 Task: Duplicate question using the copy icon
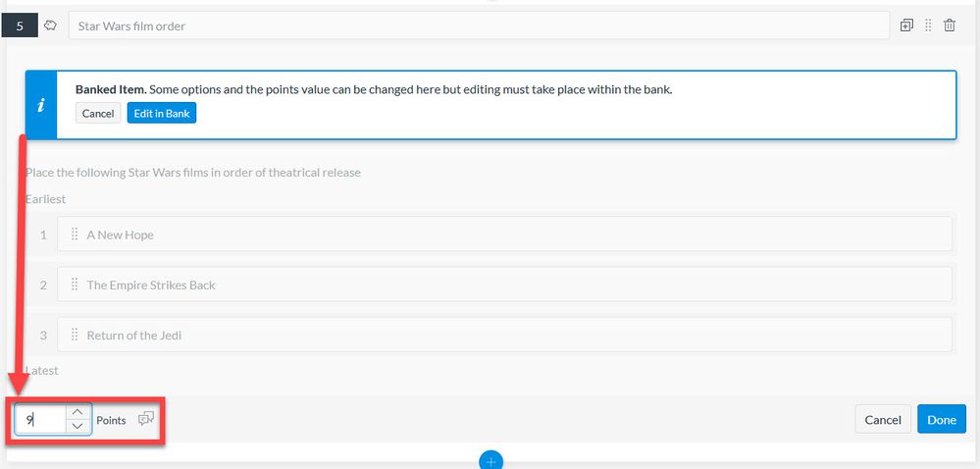click(x=906, y=26)
